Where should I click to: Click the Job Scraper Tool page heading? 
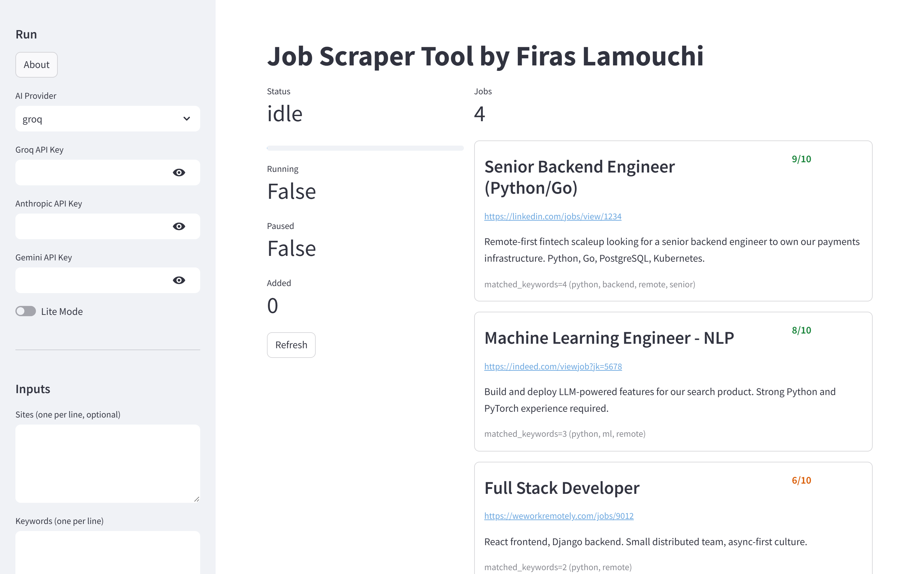[485, 56]
